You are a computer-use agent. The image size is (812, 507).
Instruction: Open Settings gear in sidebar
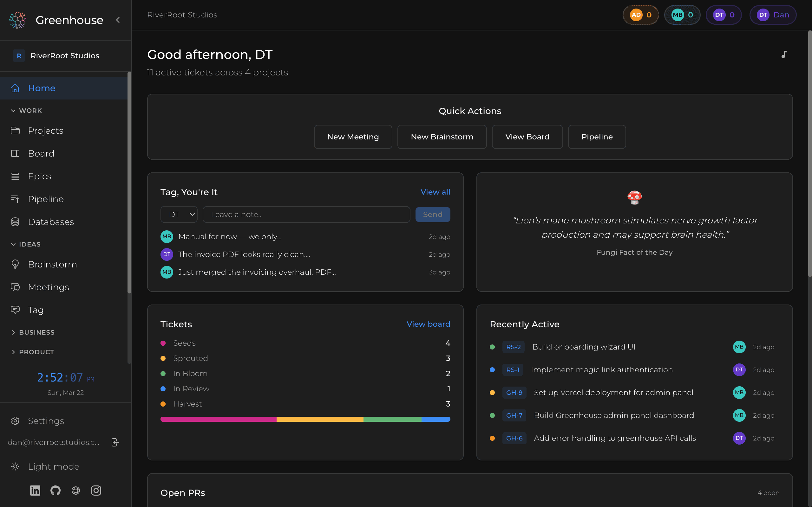tap(16, 421)
